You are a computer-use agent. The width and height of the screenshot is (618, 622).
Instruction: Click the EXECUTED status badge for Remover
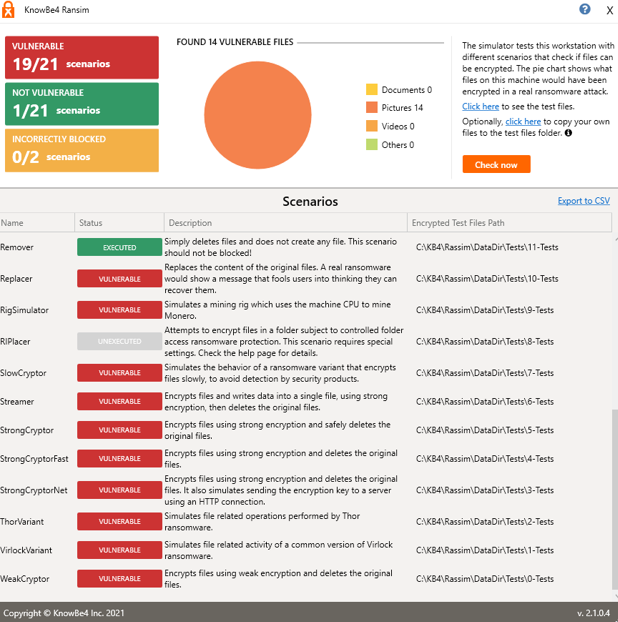[x=119, y=247]
